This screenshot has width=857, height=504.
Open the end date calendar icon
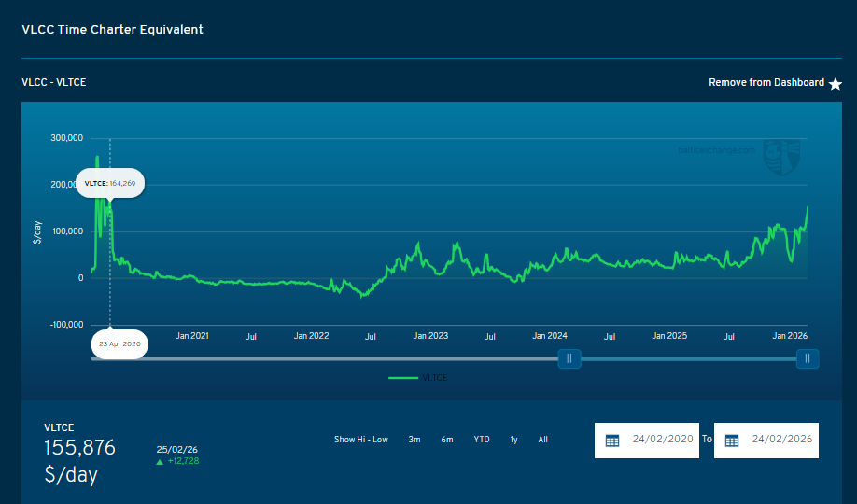732,441
